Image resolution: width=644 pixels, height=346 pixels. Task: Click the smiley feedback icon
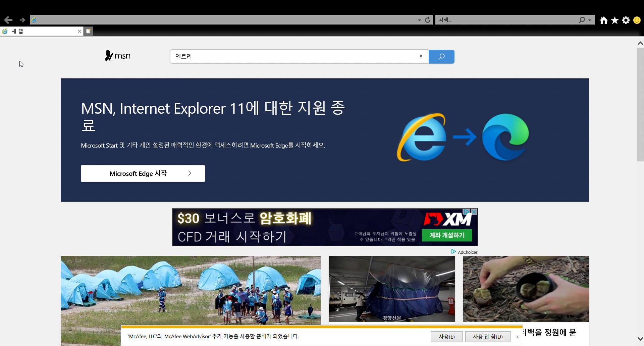pyautogui.click(x=636, y=20)
